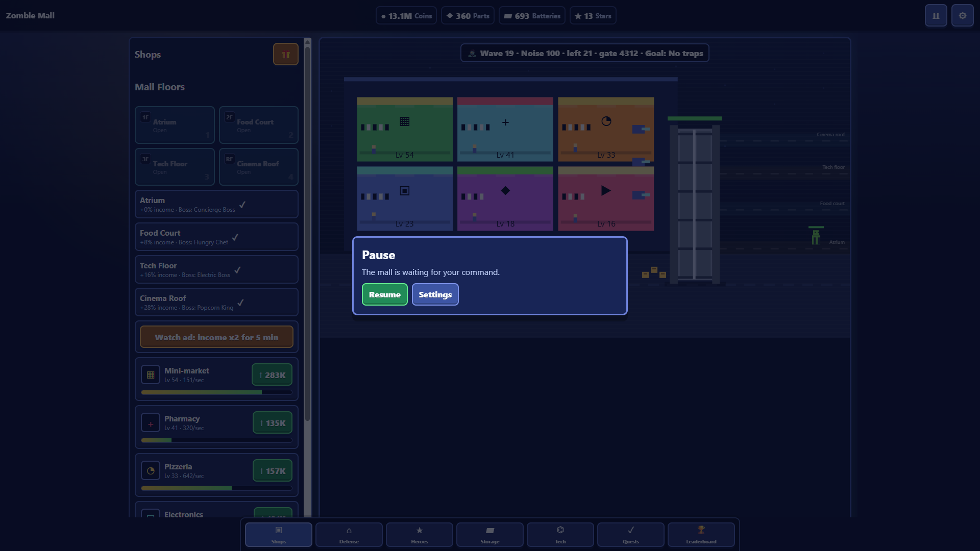The image size is (980, 551).
Task: Click the Mall Floors heading
Action: [x=160, y=87]
